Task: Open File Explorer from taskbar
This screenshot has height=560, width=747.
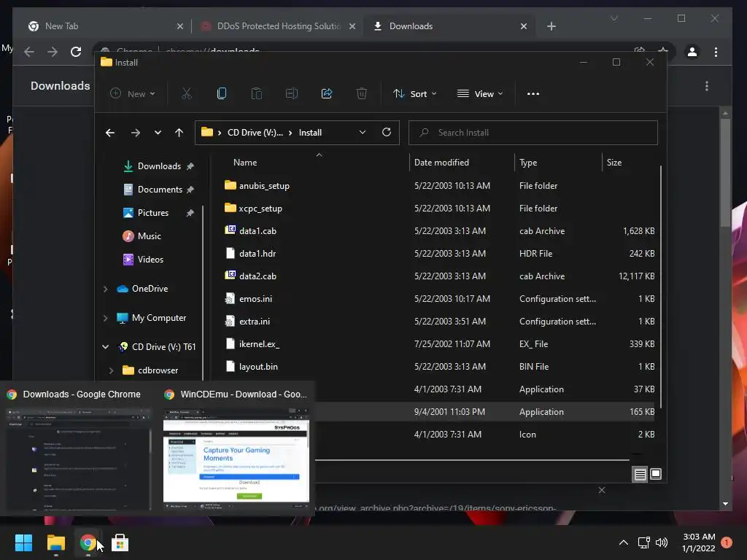Action: pyautogui.click(x=55, y=542)
